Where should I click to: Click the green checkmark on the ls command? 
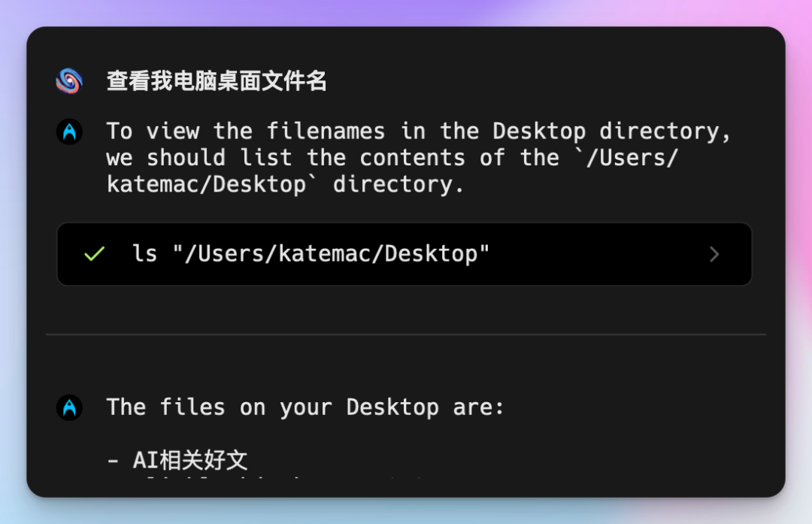pos(94,253)
